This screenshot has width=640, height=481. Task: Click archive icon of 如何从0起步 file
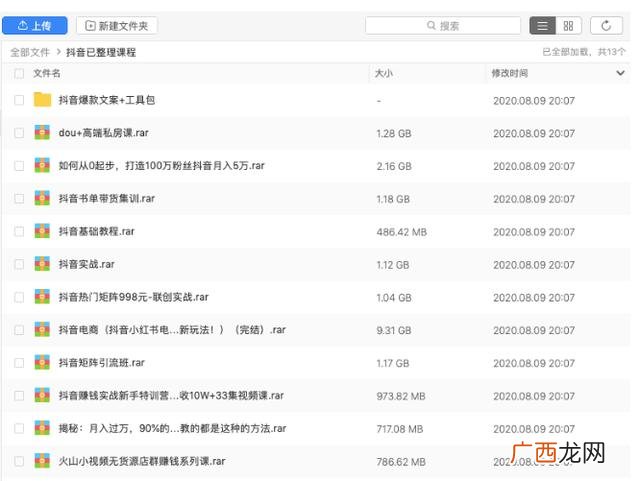coord(42,165)
